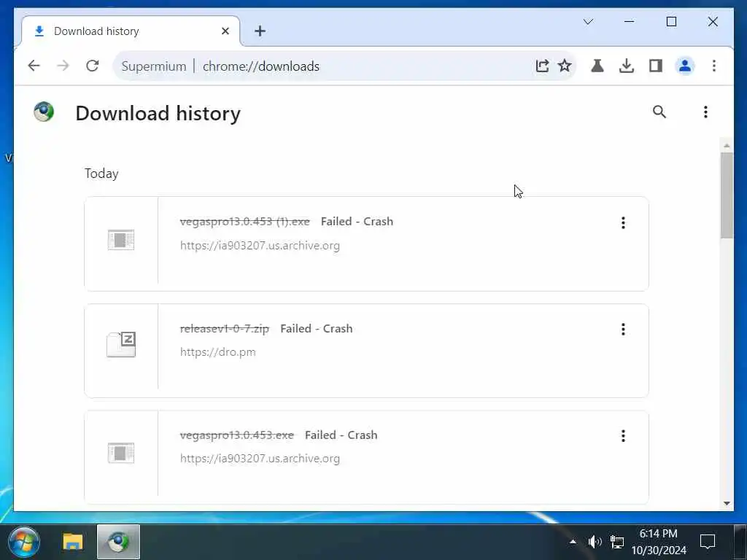Open the Action Center notification icon

(708, 542)
